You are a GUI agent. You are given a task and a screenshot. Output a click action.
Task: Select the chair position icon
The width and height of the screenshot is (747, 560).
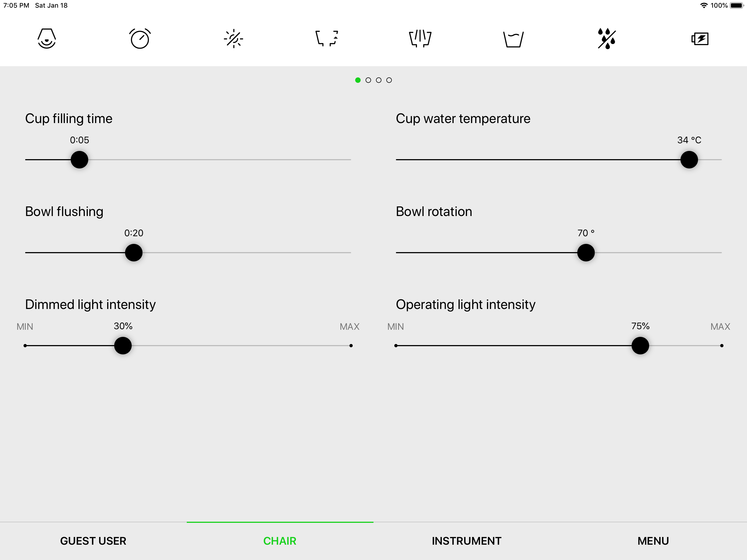pyautogui.click(x=326, y=39)
